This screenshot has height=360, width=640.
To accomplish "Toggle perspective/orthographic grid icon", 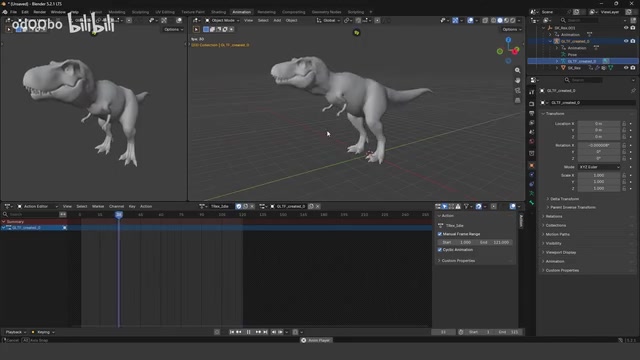I will click(x=517, y=100).
